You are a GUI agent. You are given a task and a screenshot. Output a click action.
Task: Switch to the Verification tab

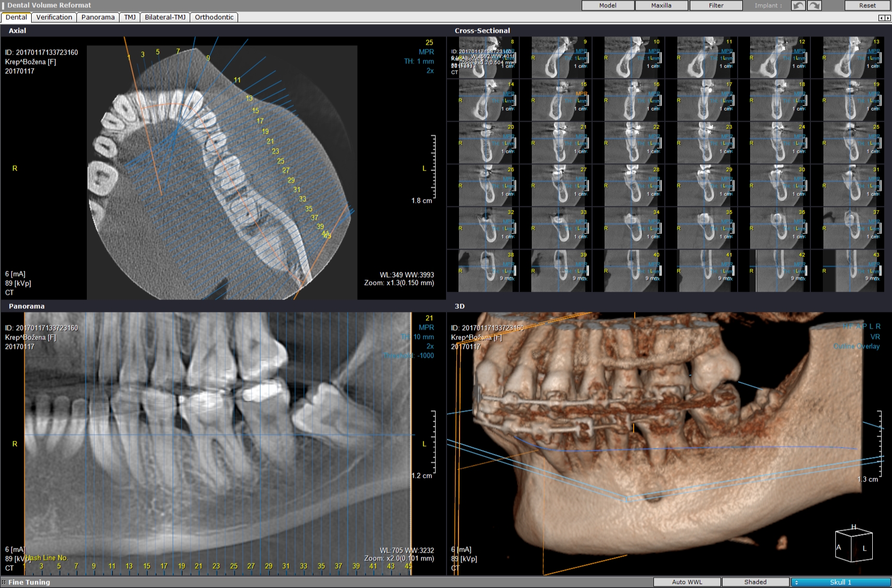point(54,17)
